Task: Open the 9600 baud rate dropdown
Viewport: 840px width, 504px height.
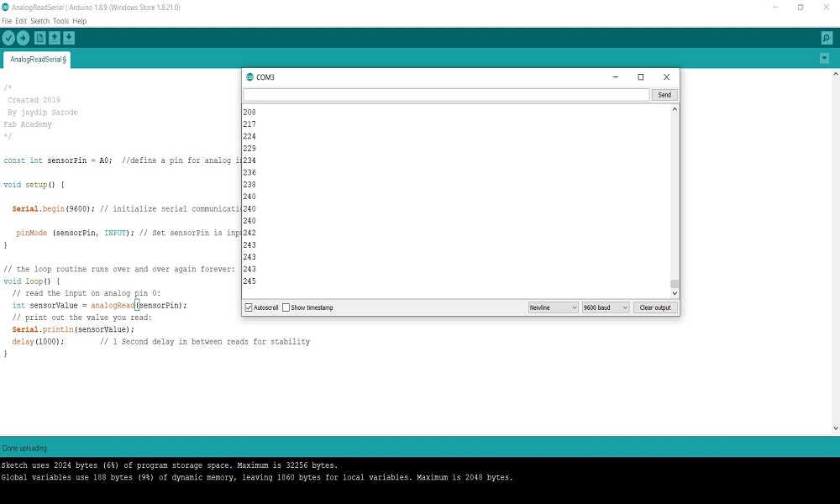Action: tap(606, 307)
